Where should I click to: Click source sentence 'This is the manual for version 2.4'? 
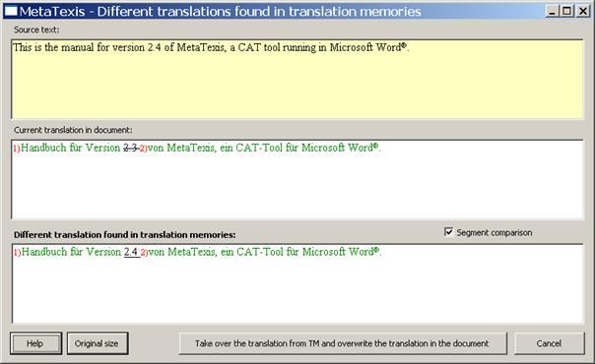pyautogui.click(x=88, y=48)
